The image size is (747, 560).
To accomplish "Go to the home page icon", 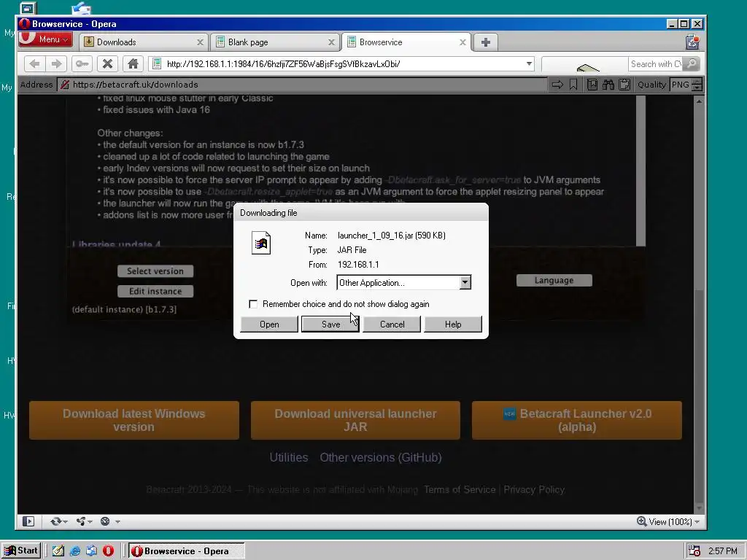I will point(133,64).
